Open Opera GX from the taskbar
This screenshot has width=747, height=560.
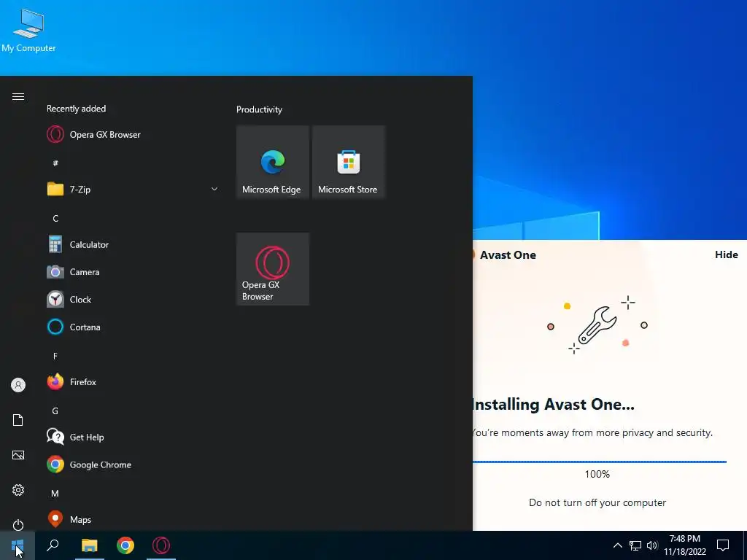(161, 545)
